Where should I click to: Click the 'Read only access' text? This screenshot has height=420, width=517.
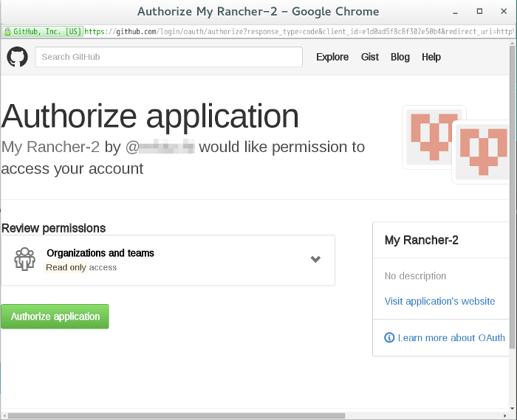coord(81,267)
